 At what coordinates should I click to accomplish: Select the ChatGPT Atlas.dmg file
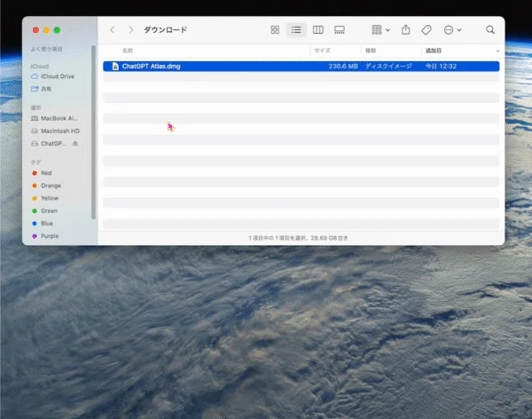[301, 67]
